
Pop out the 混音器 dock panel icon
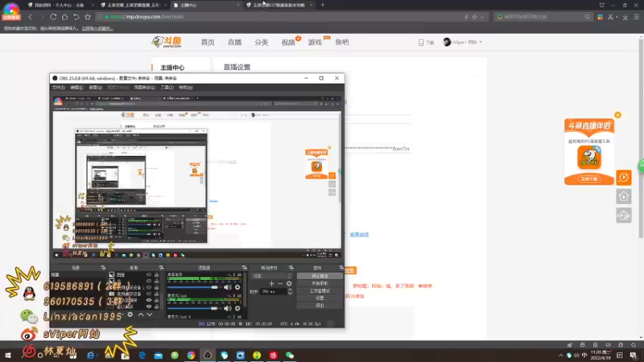click(245, 268)
